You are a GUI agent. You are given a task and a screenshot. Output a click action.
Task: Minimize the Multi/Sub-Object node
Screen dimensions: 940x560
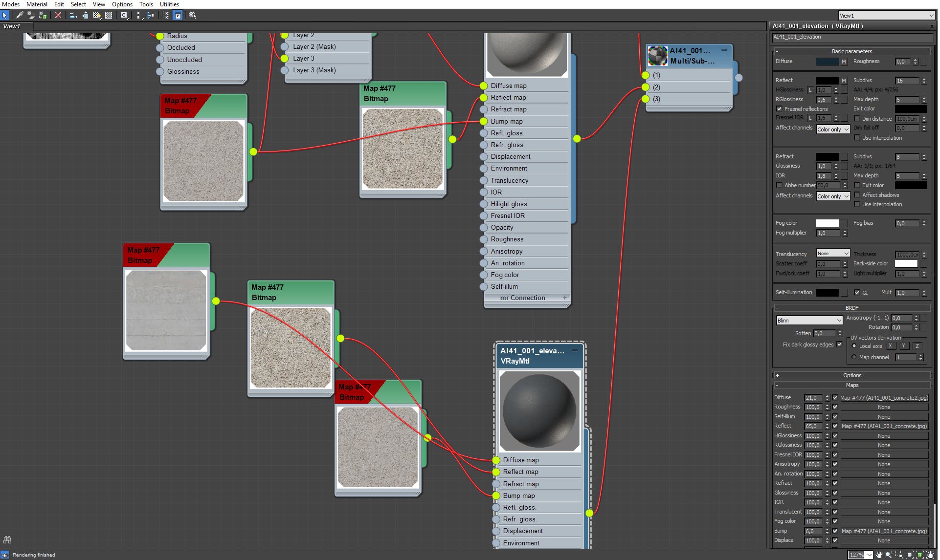point(724,50)
